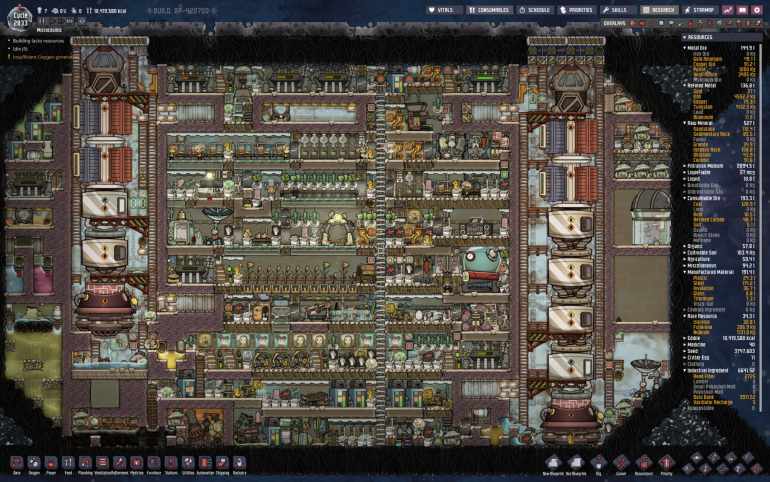770x482 pixels.
Task: Open the Starmap screen
Action: [x=700, y=10]
